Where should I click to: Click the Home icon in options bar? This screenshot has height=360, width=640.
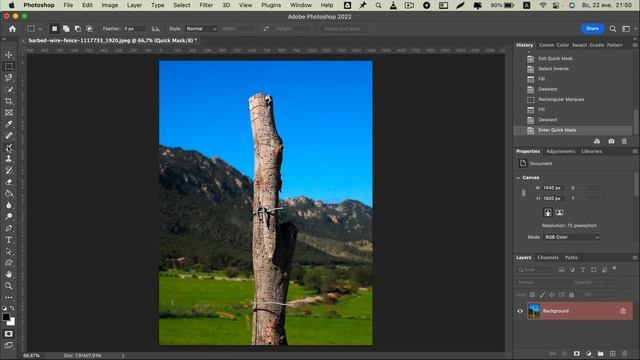click(x=13, y=29)
